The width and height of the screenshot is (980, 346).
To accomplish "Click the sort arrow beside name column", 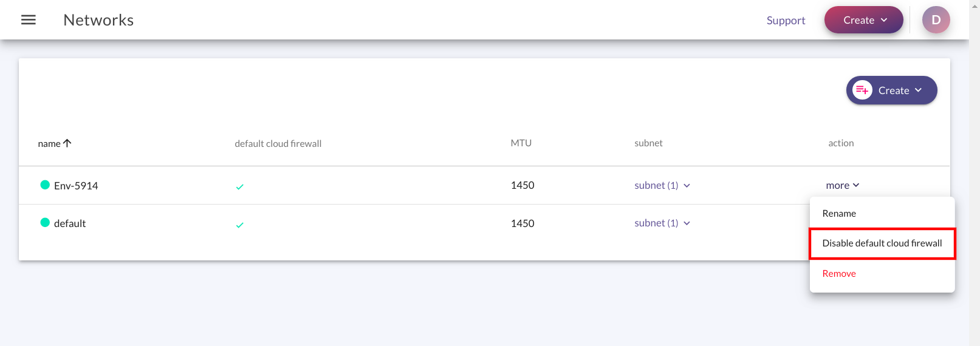I will tap(67, 143).
